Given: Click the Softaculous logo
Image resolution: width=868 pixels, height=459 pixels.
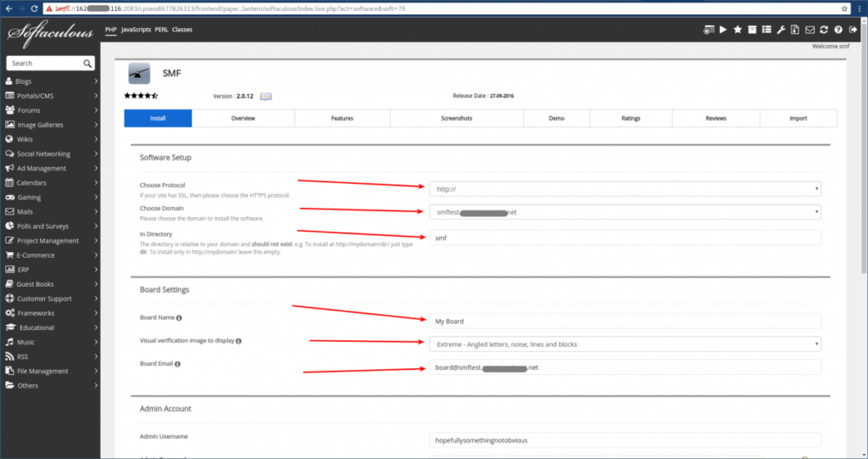Looking at the screenshot, I should 50,33.
